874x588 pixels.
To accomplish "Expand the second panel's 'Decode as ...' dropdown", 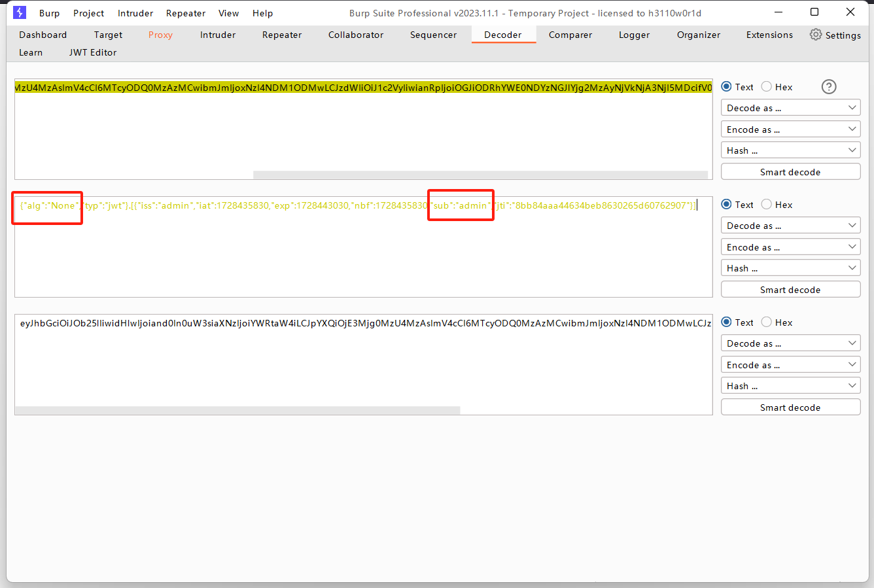I will pyautogui.click(x=790, y=226).
